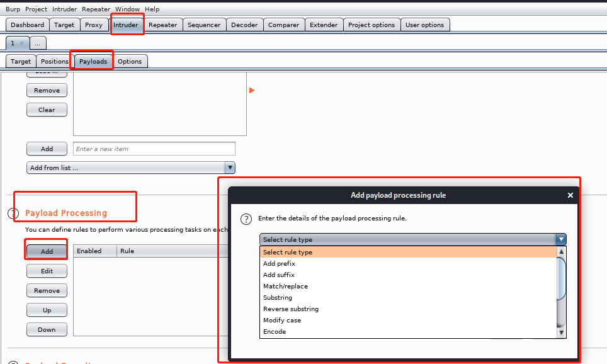Switch to the Dashboard tab

coord(28,25)
